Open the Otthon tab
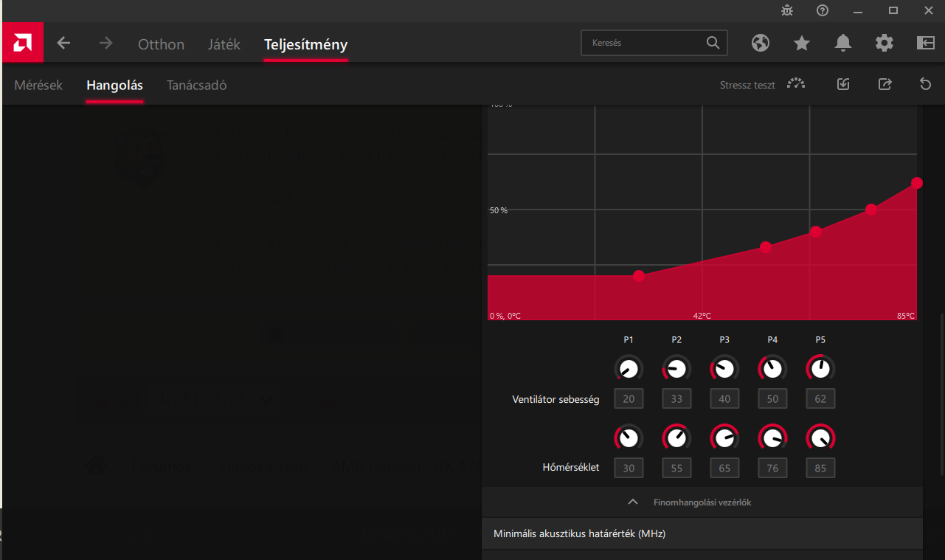The width and height of the screenshot is (945, 560). [161, 44]
